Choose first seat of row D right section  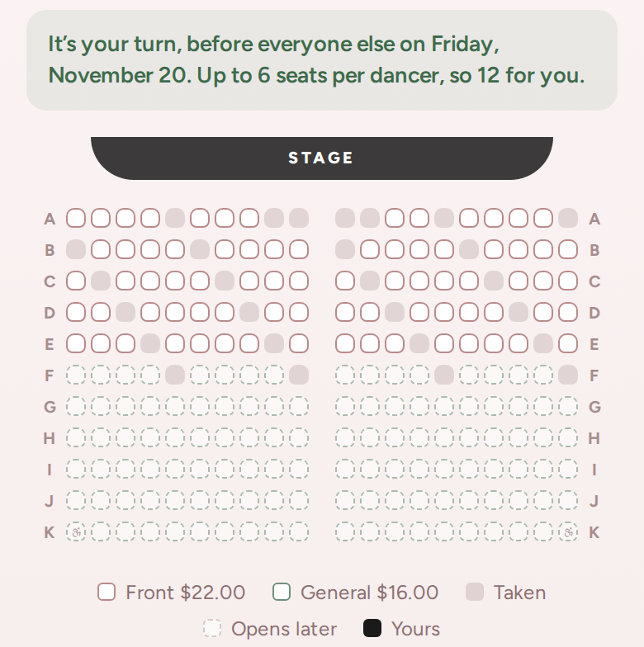pyautogui.click(x=345, y=312)
